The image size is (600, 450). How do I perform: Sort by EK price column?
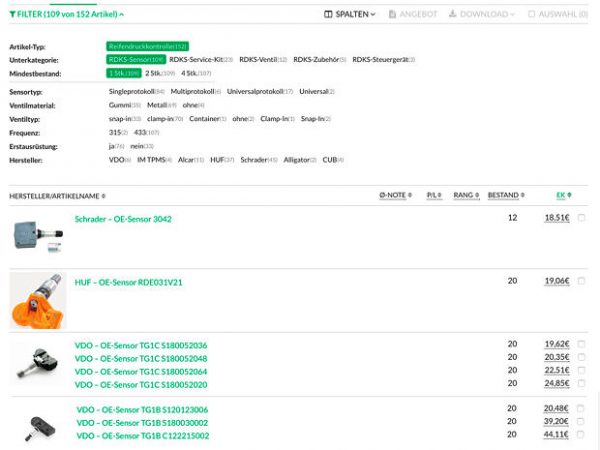564,195
